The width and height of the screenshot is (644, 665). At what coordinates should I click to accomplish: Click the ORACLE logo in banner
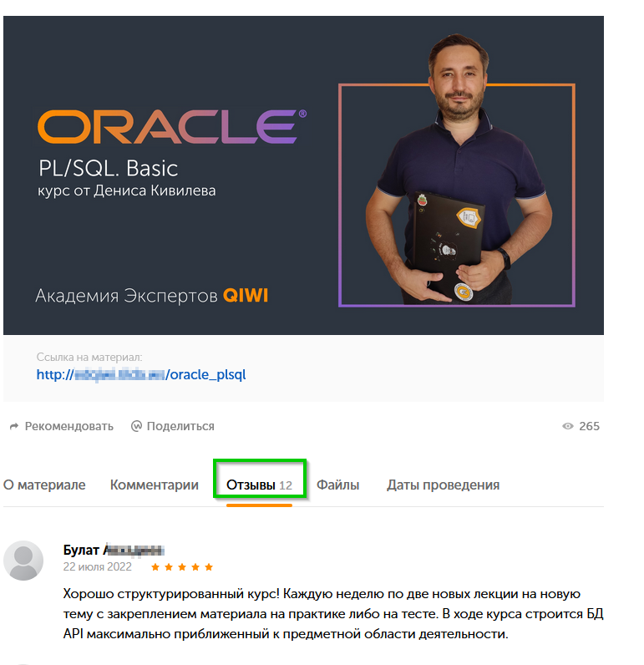click(172, 126)
